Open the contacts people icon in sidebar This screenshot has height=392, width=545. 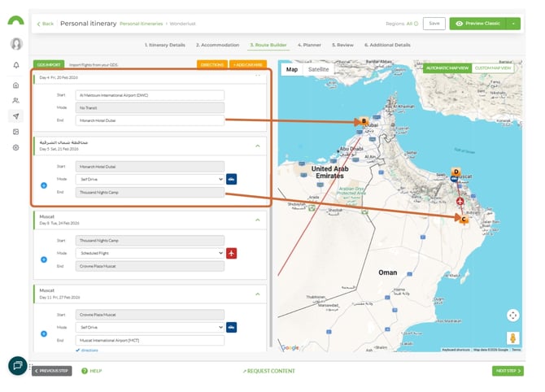point(15,100)
